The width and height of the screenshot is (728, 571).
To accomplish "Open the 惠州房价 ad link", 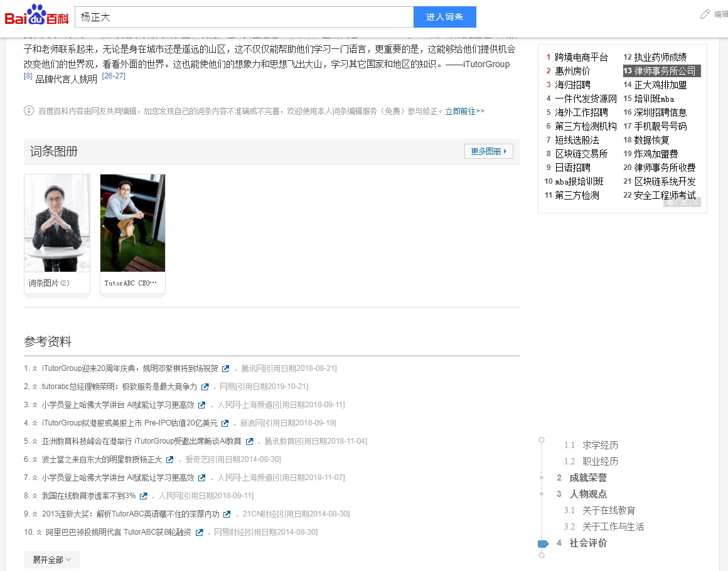I will click(x=572, y=71).
